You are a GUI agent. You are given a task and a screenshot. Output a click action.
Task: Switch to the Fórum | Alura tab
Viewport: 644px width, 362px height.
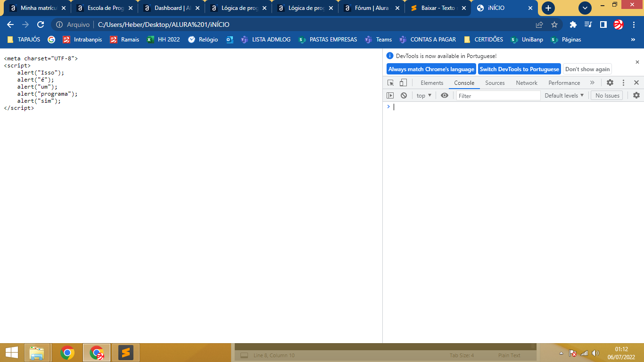tap(372, 8)
